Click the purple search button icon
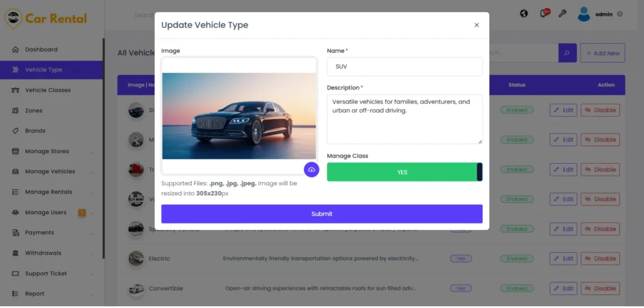This screenshot has height=308, width=644. [x=567, y=53]
